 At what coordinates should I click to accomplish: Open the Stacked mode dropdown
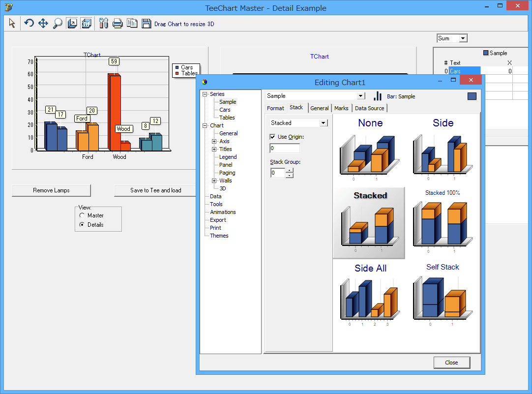pyautogui.click(x=324, y=123)
